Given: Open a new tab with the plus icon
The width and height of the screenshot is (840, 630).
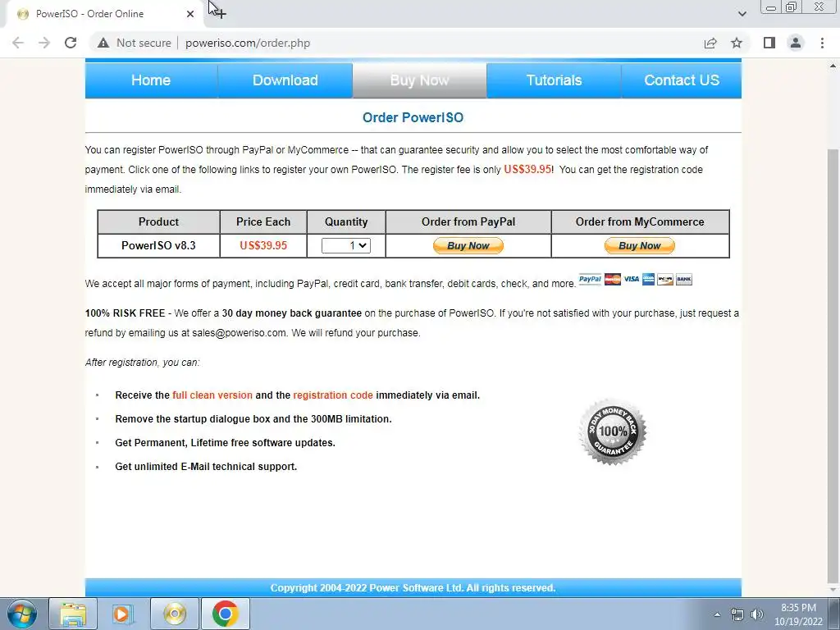Looking at the screenshot, I should [220, 13].
